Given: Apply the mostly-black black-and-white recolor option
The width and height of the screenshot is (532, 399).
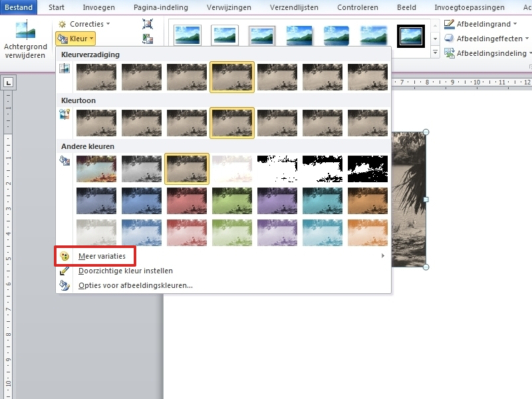Looking at the screenshot, I should click(x=368, y=169).
